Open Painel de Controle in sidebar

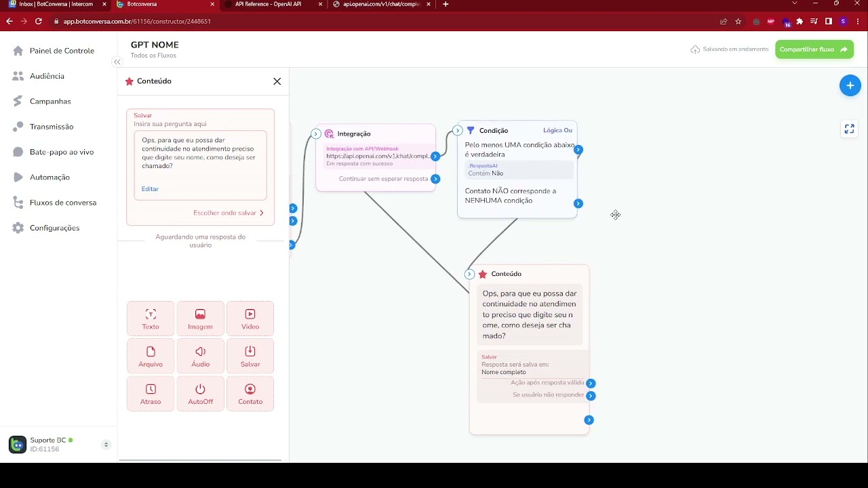tap(62, 51)
